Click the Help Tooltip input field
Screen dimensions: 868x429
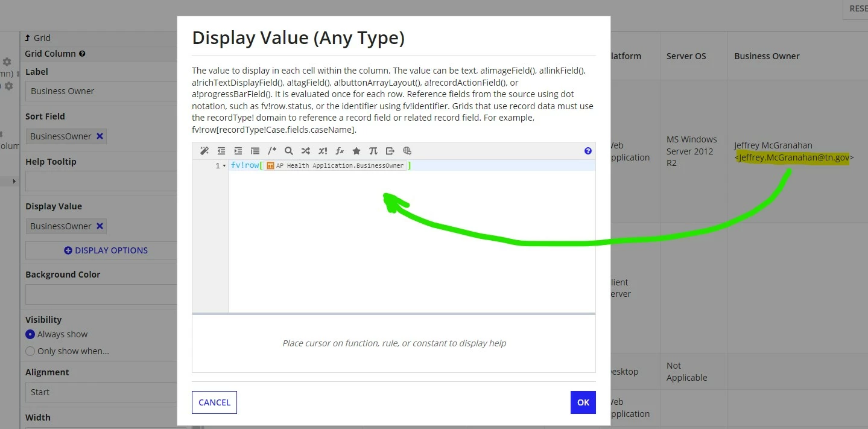(x=101, y=181)
